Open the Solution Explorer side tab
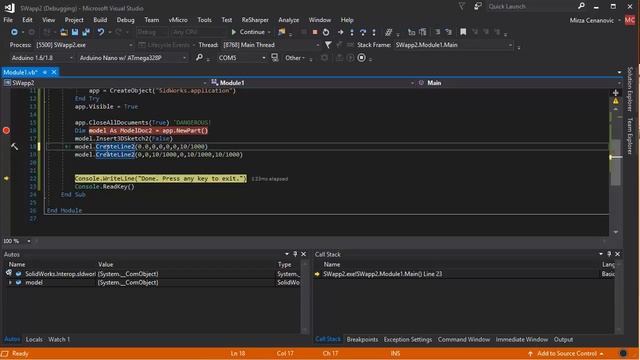Screen dimensions: 640x360 coord(630,88)
